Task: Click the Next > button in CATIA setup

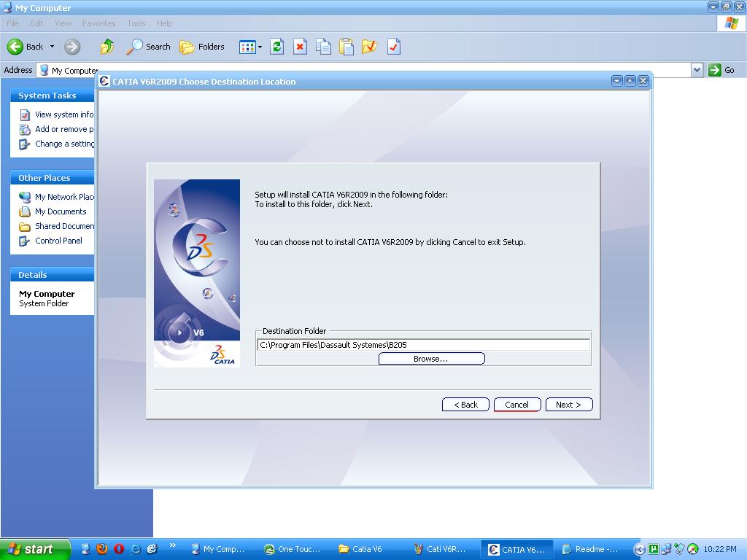Action: click(569, 404)
